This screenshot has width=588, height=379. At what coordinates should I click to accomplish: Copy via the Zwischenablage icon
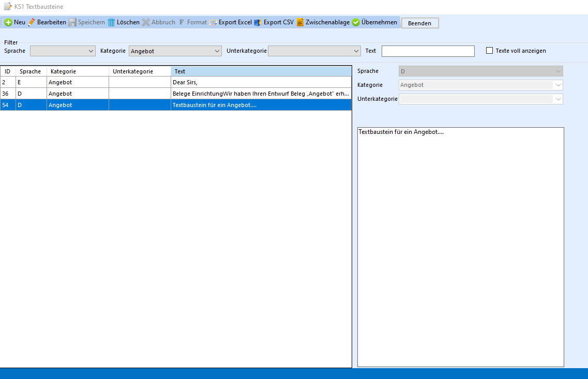[x=300, y=23]
